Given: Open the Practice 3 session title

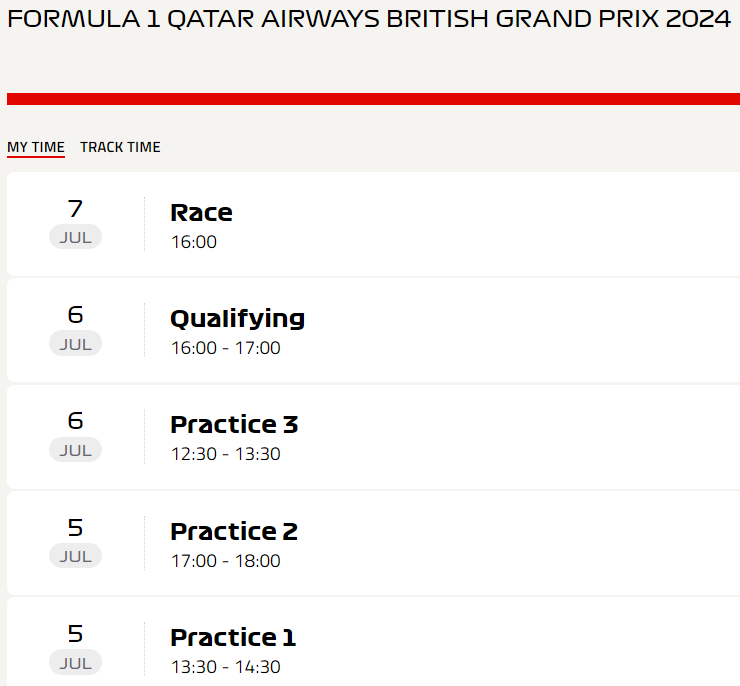Looking at the screenshot, I should [x=234, y=424].
